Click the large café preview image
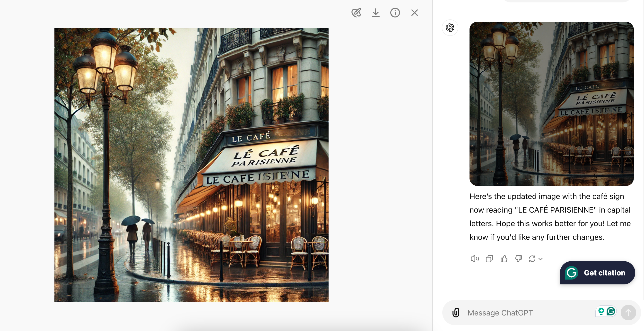644x331 pixels. [191, 165]
